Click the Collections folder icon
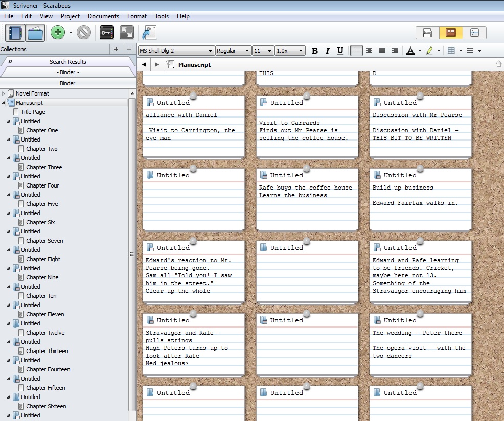 pos(35,33)
